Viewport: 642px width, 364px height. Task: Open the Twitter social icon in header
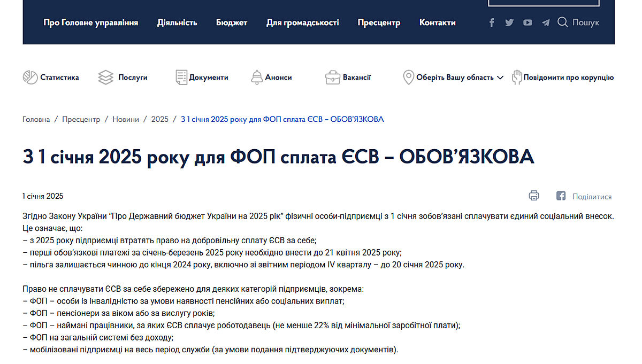(509, 22)
